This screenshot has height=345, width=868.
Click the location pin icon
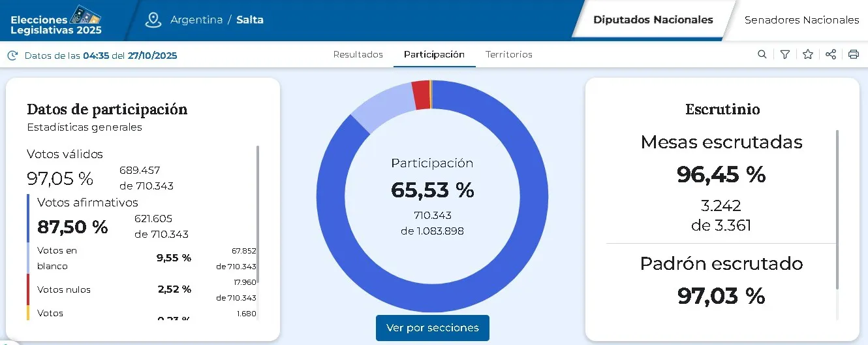[153, 20]
